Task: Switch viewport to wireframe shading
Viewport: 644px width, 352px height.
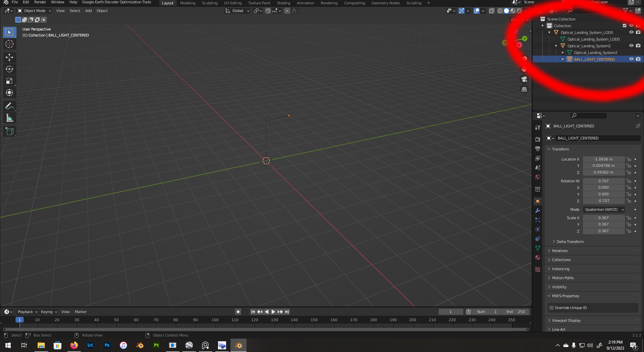Action: [x=500, y=11]
